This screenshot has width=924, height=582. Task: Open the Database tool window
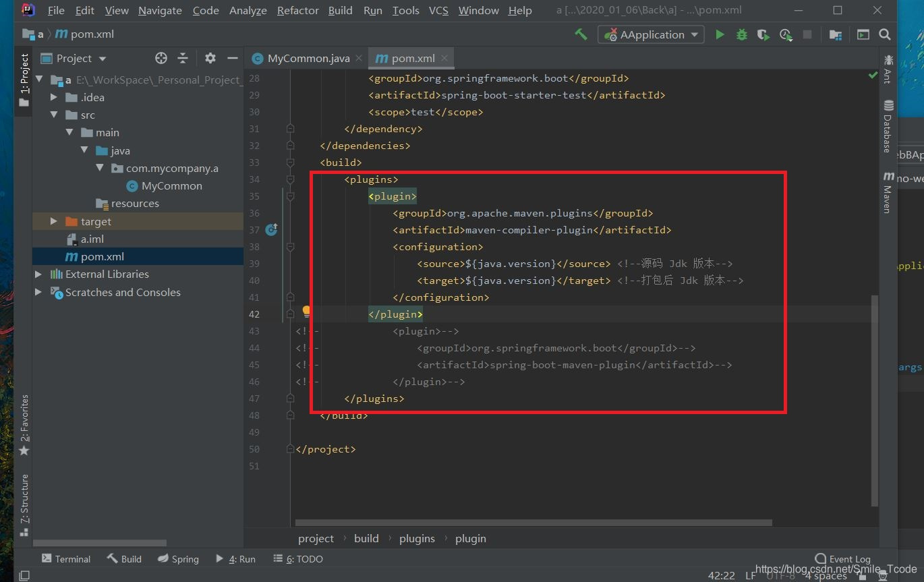pos(888,126)
